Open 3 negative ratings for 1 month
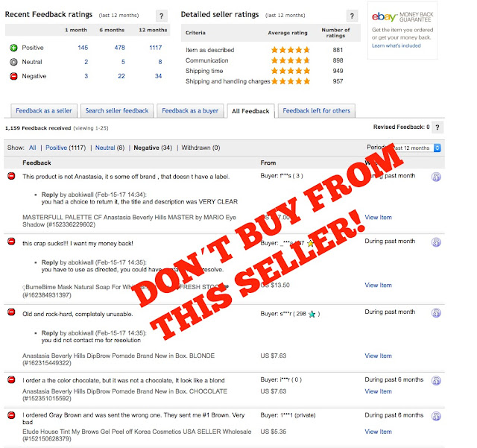Image resolution: width=477 pixels, height=448 pixels. (86, 76)
